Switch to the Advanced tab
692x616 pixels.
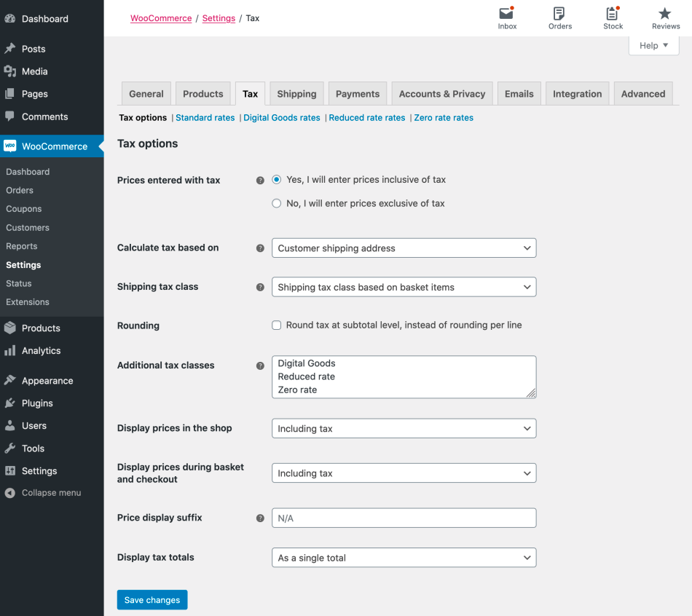point(643,93)
